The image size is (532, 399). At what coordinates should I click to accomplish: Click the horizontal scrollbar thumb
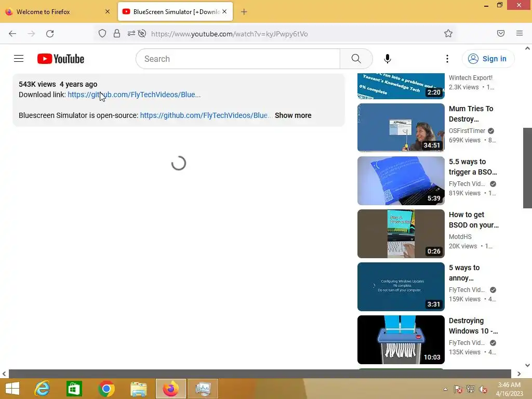(x=260, y=374)
